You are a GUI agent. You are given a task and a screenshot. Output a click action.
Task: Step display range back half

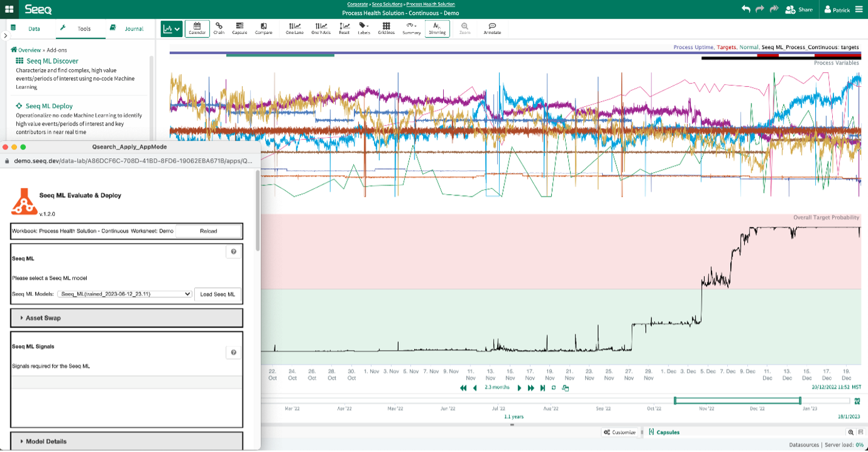(475, 388)
